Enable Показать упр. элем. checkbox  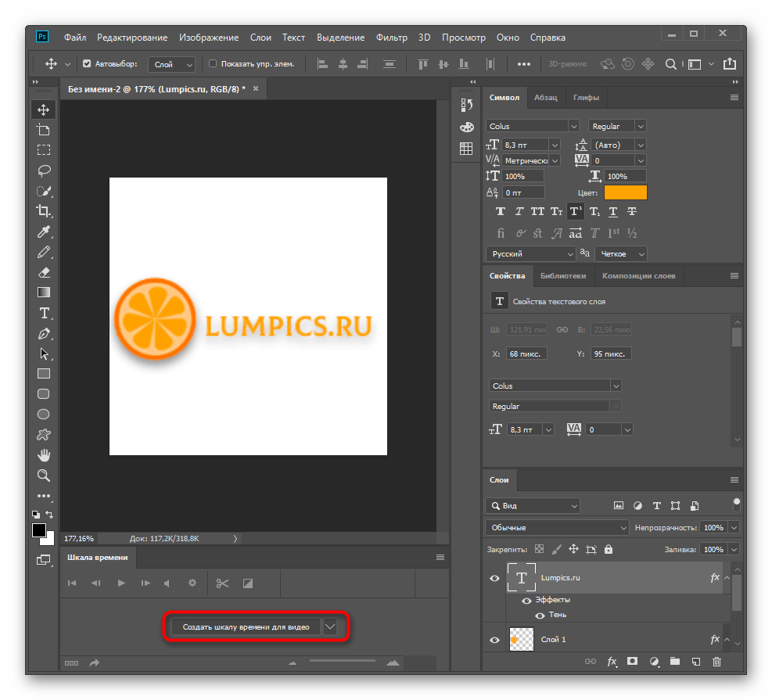pos(213,63)
